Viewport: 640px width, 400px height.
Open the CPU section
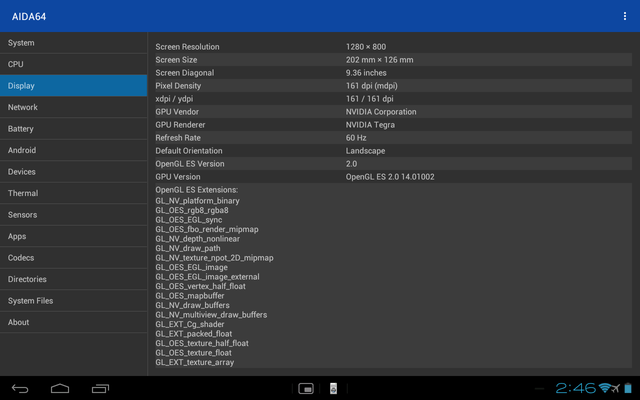(73, 64)
